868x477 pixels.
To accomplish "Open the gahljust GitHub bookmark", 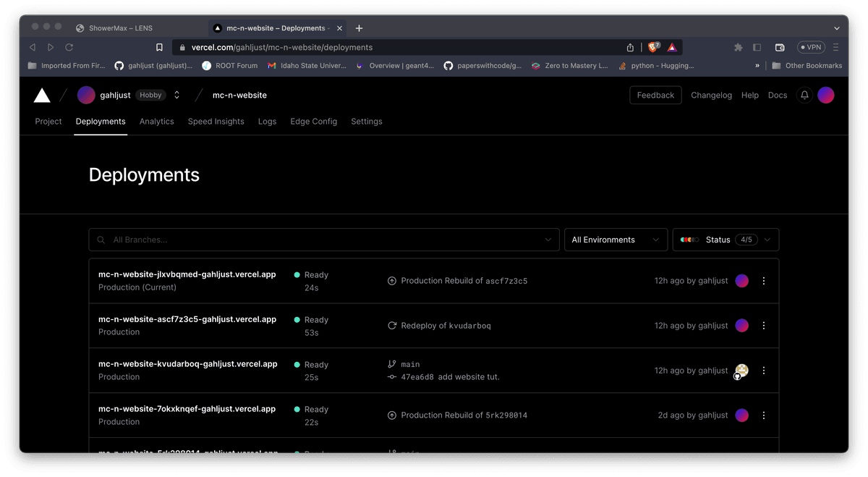I will 153,65.
